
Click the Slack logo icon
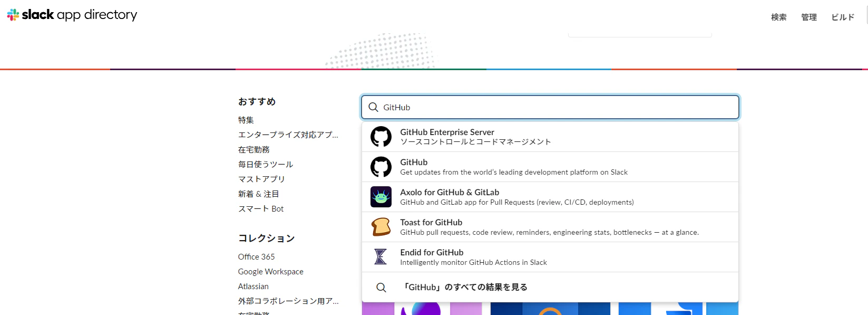[13, 15]
